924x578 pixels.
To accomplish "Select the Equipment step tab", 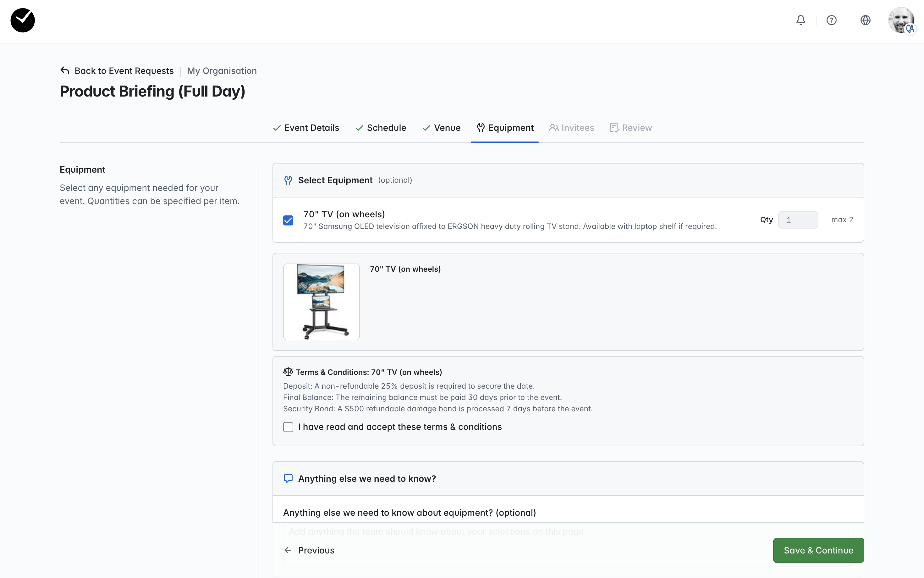I will [x=505, y=128].
